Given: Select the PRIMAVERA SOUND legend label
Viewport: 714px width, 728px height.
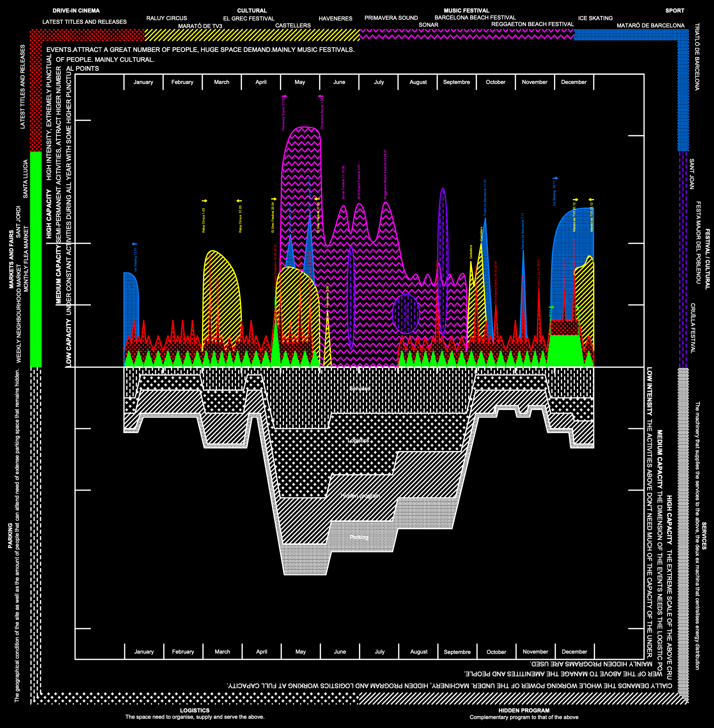Looking at the screenshot, I should [x=391, y=18].
